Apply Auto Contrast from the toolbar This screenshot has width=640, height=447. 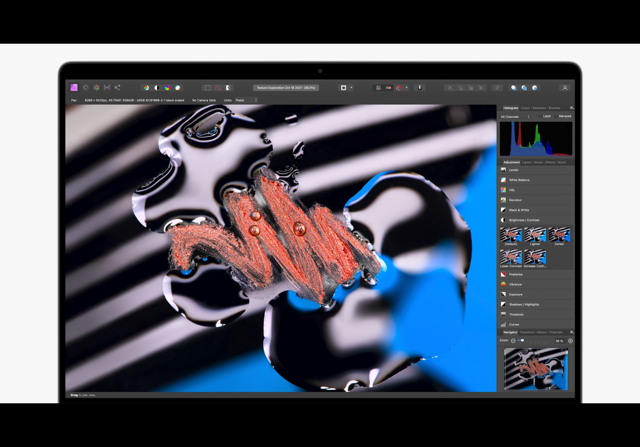(157, 88)
